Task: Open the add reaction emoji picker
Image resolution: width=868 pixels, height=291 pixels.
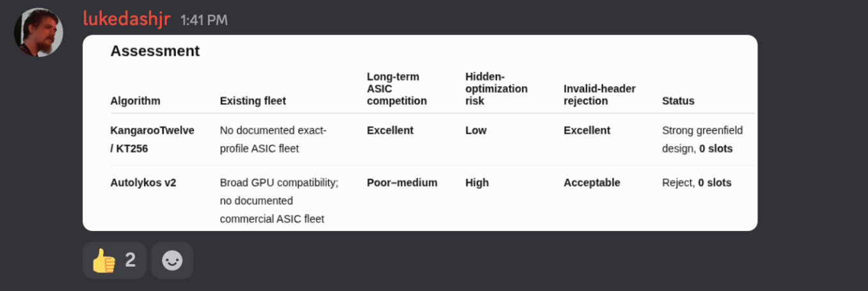Action: [x=172, y=260]
